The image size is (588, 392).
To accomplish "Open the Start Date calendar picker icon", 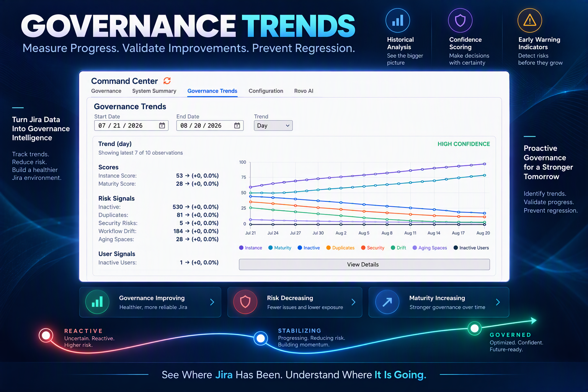I will point(162,126).
